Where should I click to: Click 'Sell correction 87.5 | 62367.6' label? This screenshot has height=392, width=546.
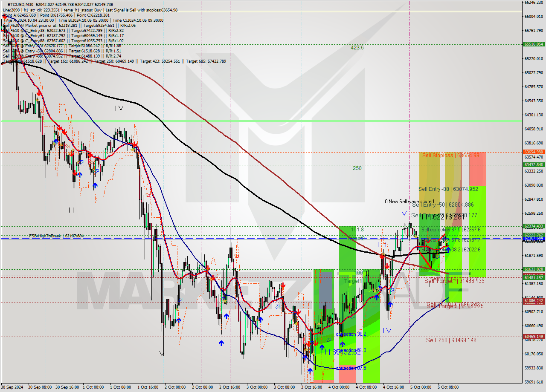click(451, 229)
